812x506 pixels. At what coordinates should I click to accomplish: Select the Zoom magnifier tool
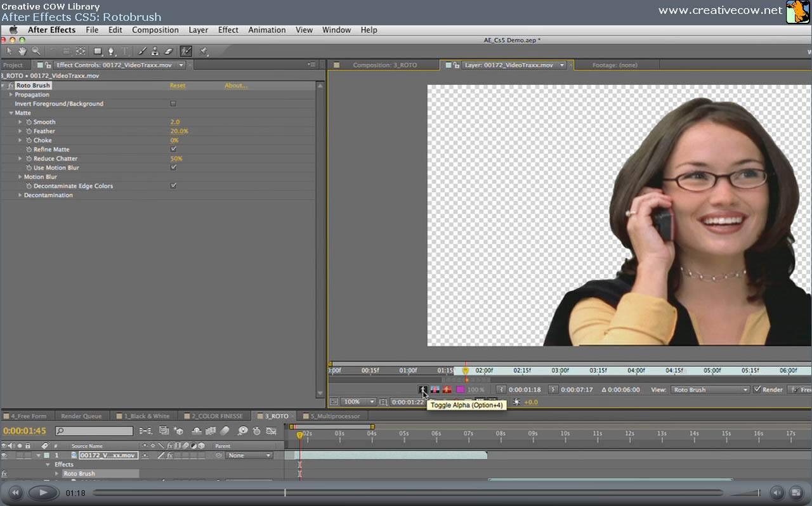tap(36, 51)
